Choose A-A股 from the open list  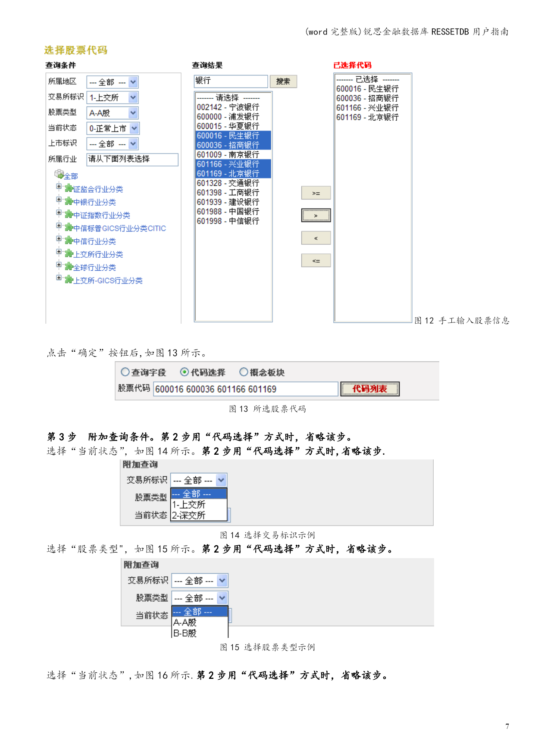coord(200,622)
